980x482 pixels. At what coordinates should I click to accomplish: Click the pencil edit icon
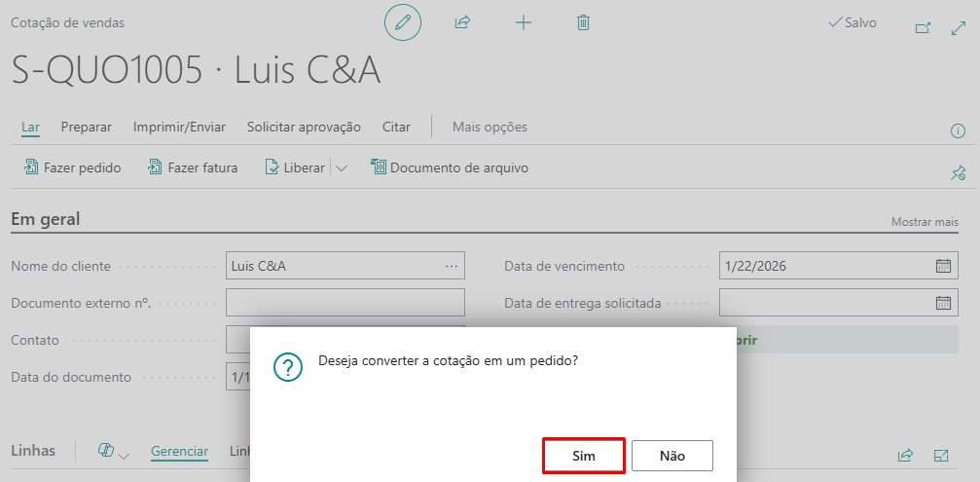coord(403,22)
